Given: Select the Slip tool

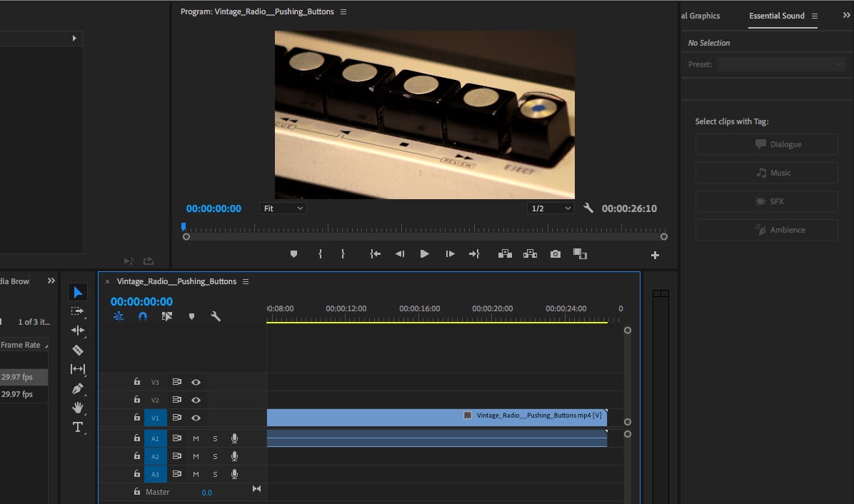Looking at the screenshot, I should pyautogui.click(x=77, y=369).
